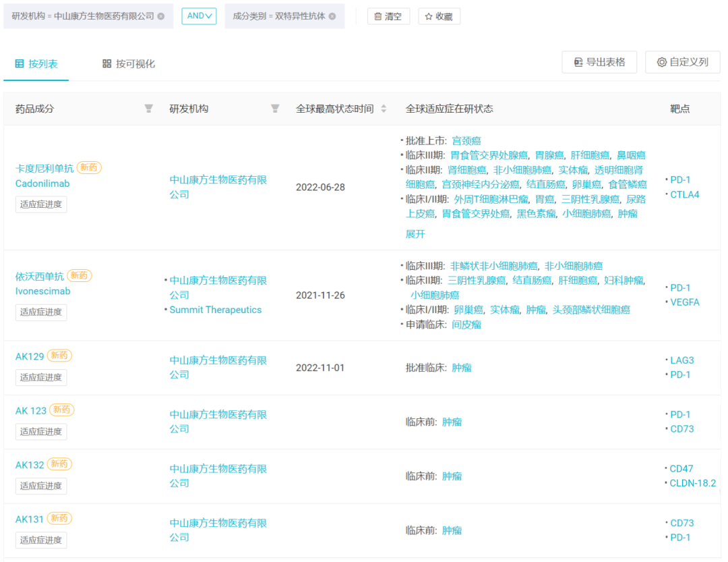Open the AK 123 drug link

point(30,411)
